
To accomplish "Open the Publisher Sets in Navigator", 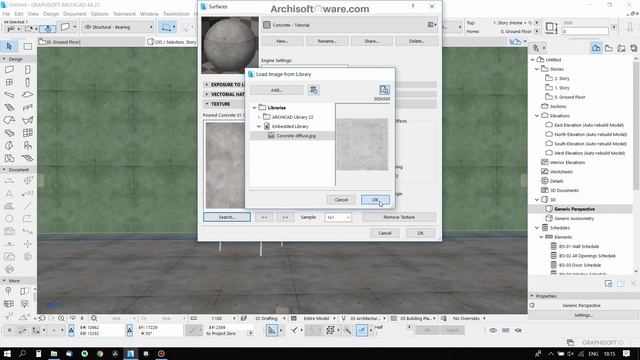I will click(x=633, y=48).
